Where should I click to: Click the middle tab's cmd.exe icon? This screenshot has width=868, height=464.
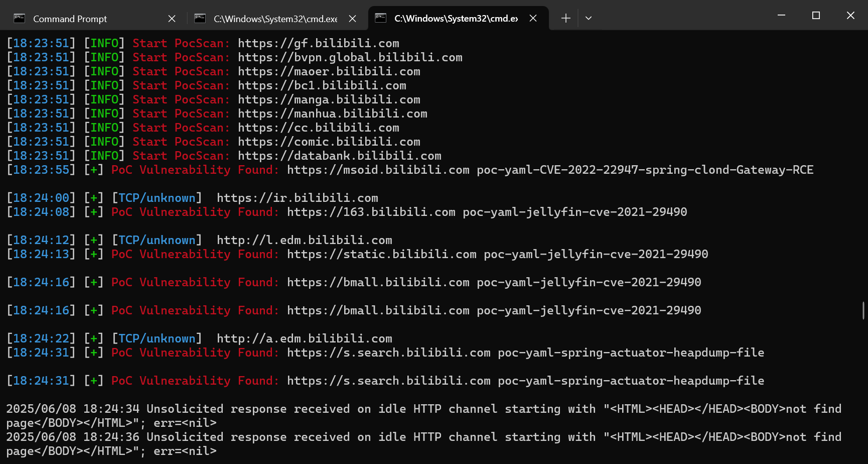200,19
